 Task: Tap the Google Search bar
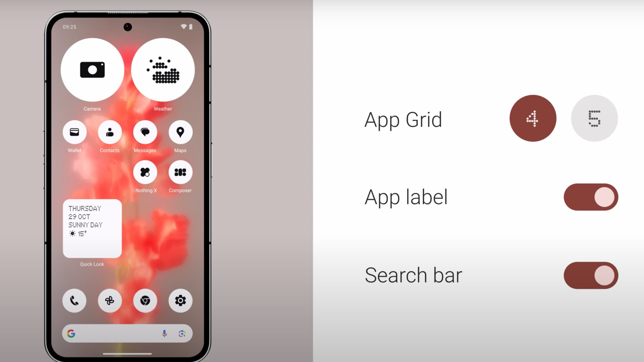127,333
